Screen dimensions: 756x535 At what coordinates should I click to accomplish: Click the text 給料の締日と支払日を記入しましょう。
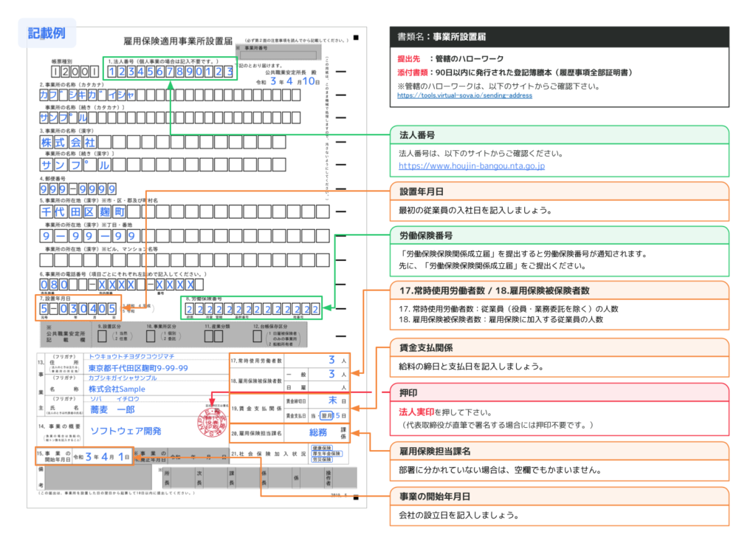[x=471, y=367]
